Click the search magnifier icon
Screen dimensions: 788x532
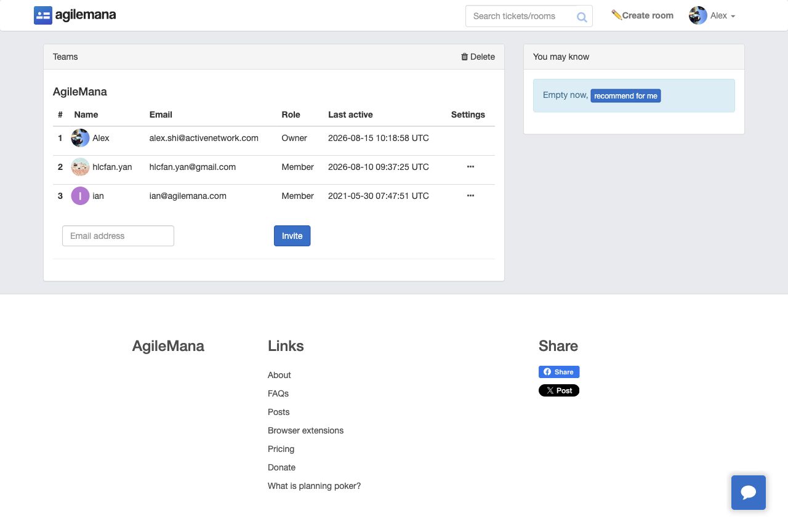582,17
